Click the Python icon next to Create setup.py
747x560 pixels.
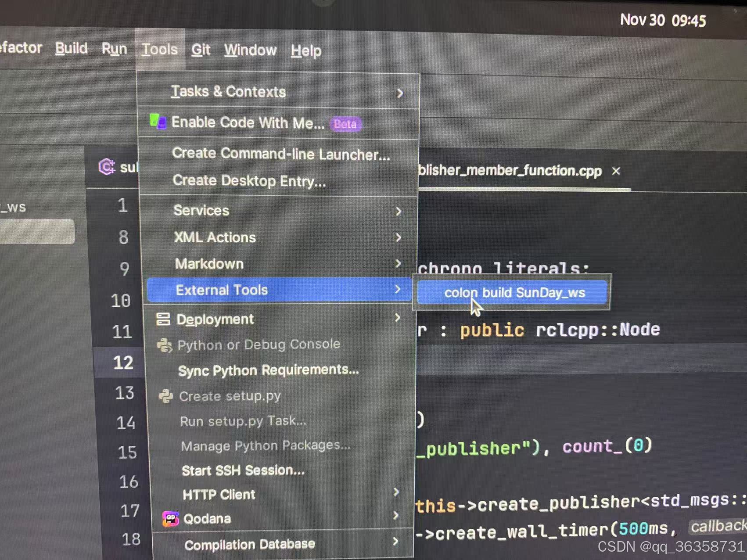pyautogui.click(x=165, y=396)
